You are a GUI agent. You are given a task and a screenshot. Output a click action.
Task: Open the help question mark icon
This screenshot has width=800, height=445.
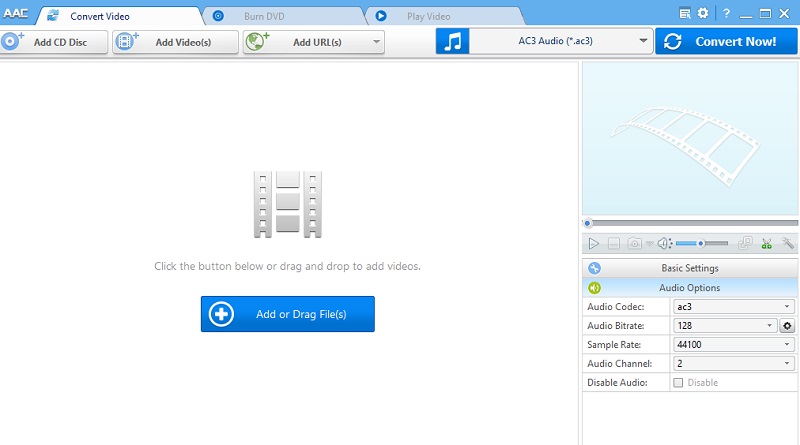pos(727,14)
